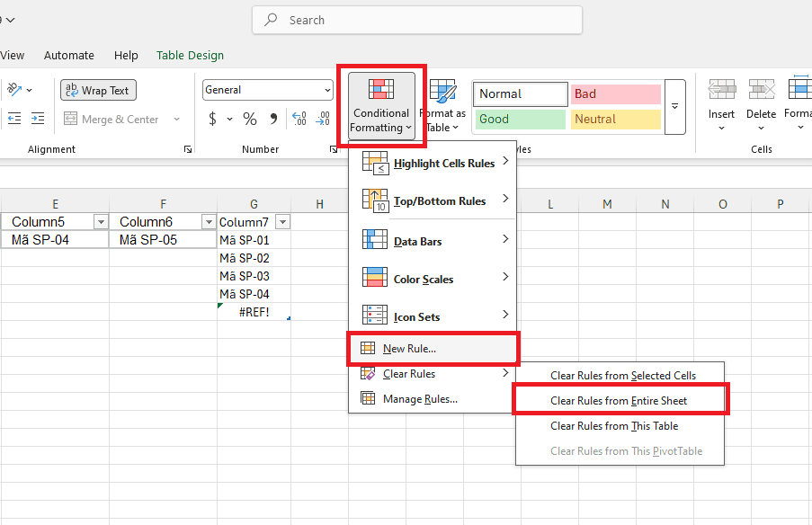Open the accounting format dropdown arrow
The image size is (812, 525).
click(x=229, y=119)
